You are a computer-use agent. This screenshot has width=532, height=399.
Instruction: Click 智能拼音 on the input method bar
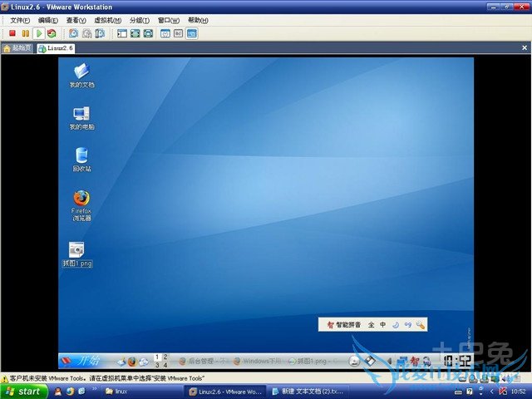click(x=343, y=325)
